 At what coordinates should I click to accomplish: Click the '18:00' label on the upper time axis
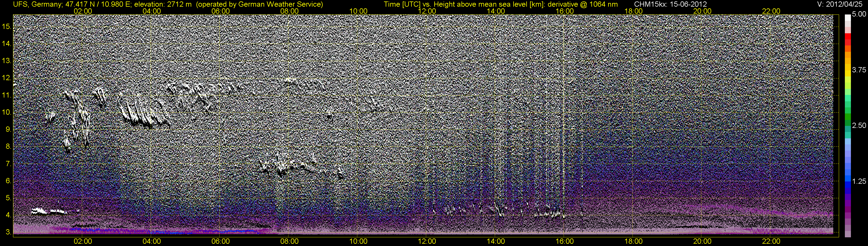point(633,11)
